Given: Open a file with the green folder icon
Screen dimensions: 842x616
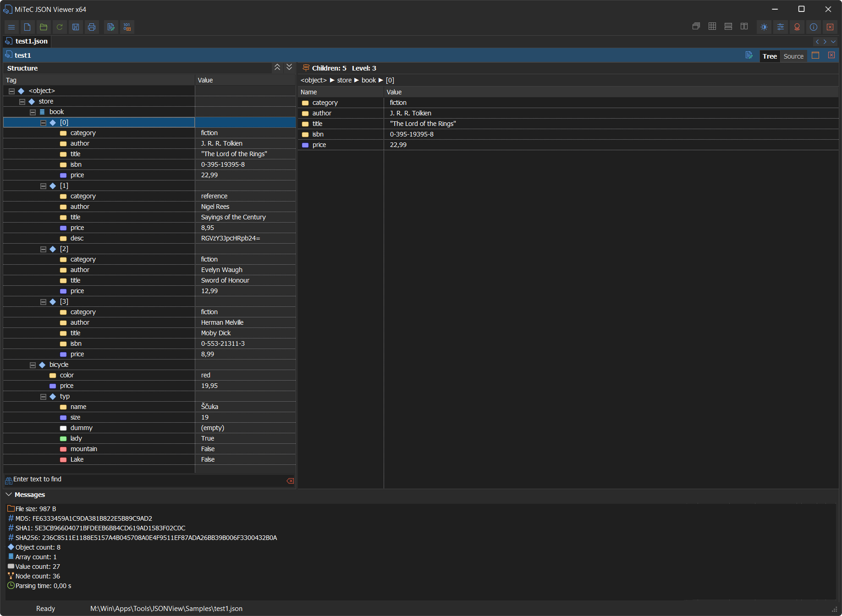Looking at the screenshot, I should coord(44,27).
